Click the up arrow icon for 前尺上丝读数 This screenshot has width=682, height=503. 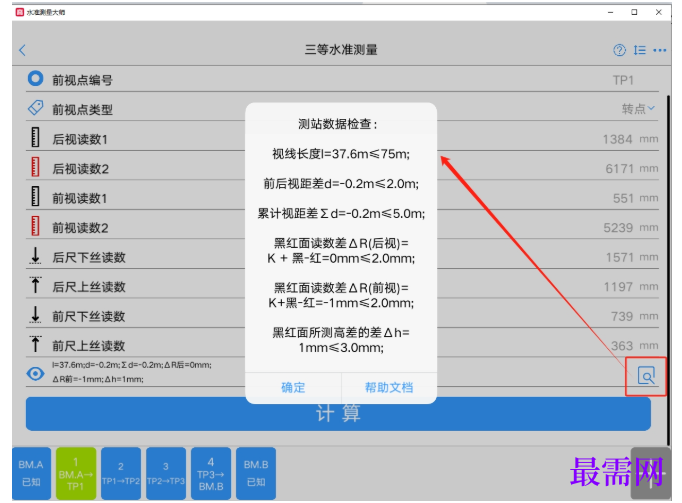tap(36, 344)
